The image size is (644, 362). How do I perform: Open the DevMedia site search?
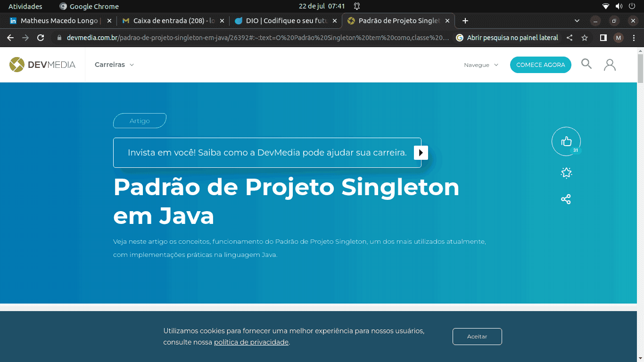[586, 64]
